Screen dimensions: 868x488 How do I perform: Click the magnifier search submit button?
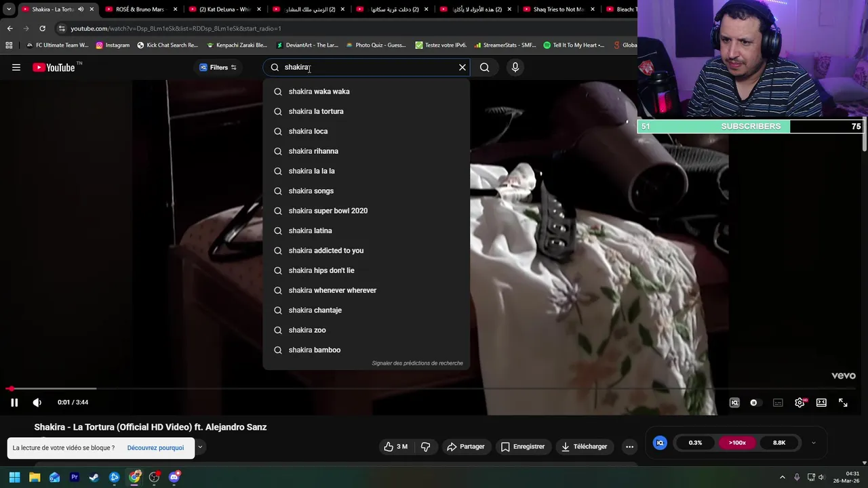(484, 67)
